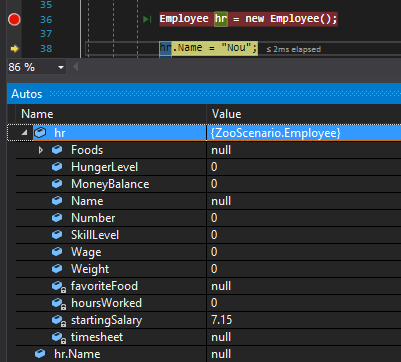Click the MoneyBalance property icon
The image size is (401, 362).
click(x=57, y=184)
